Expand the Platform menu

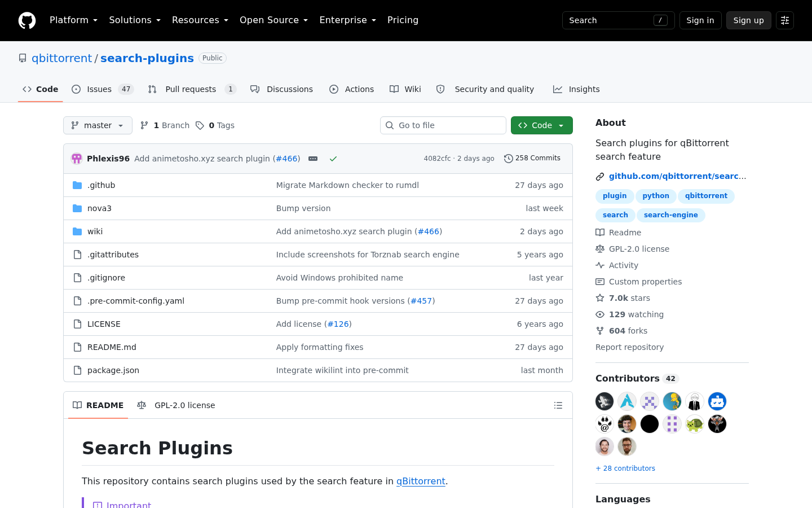[74, 20]
